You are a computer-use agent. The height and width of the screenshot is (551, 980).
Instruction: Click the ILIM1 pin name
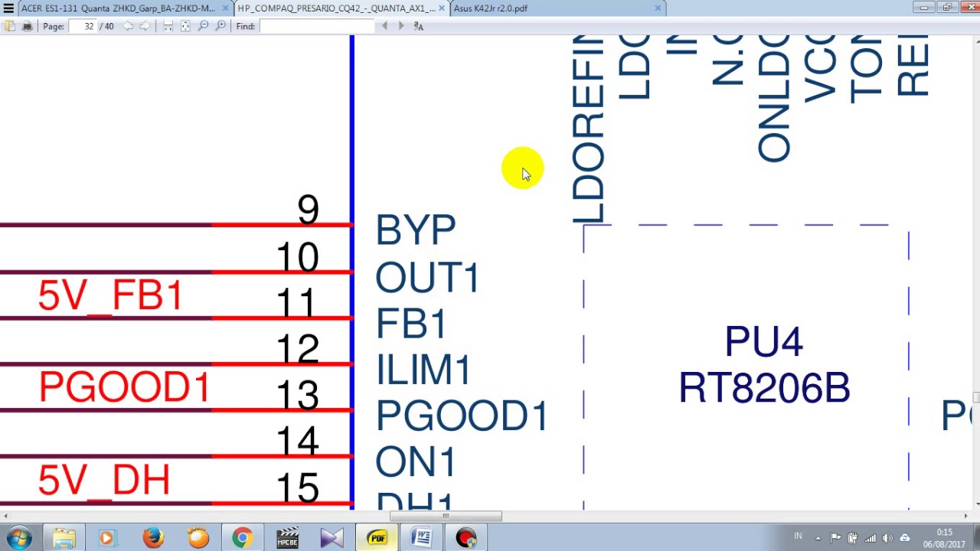423,370
